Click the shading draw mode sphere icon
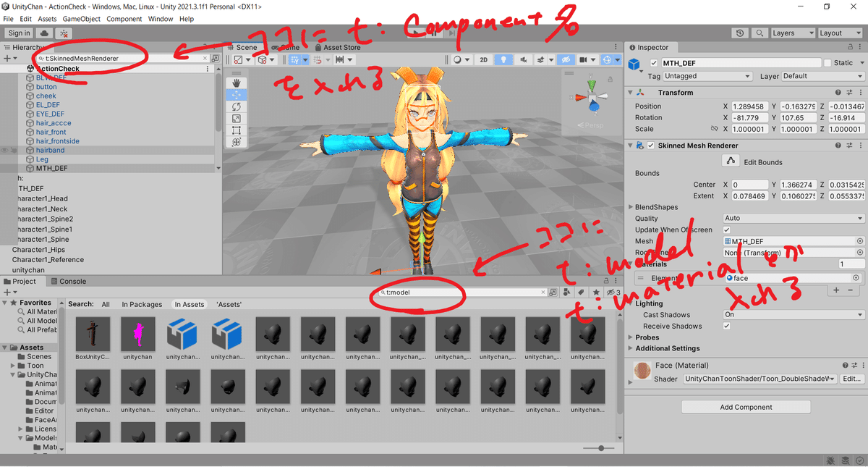The height and width of the screenshot is (467, 868). coord(457,59)
